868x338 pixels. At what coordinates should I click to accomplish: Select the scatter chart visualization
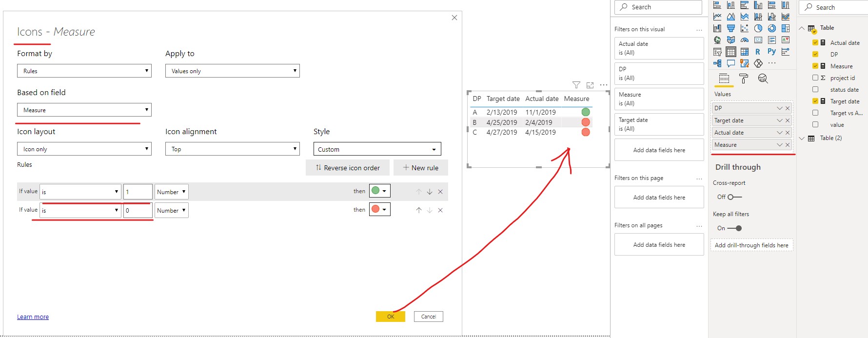745,28
